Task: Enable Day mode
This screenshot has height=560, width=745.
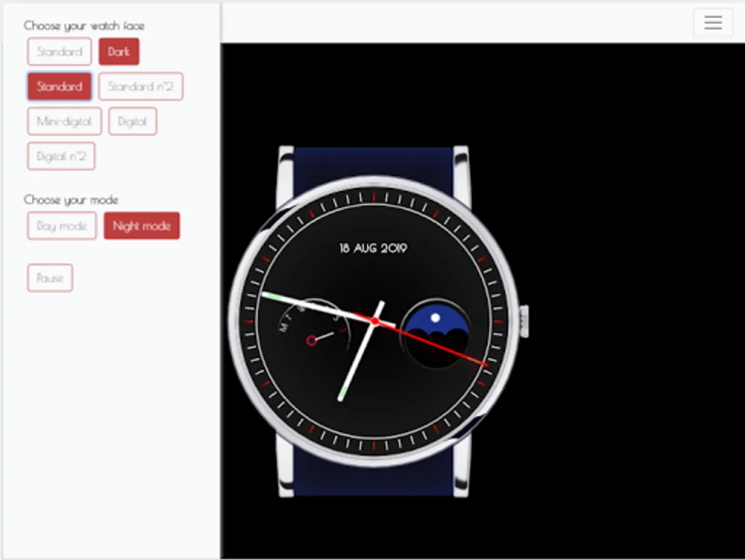Action: coord(62,226)
